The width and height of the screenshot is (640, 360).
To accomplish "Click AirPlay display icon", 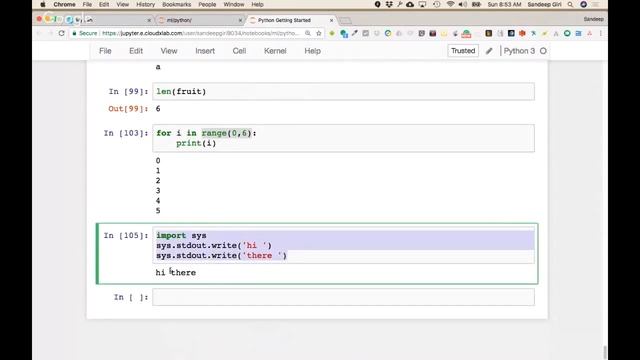I will 422,4.
